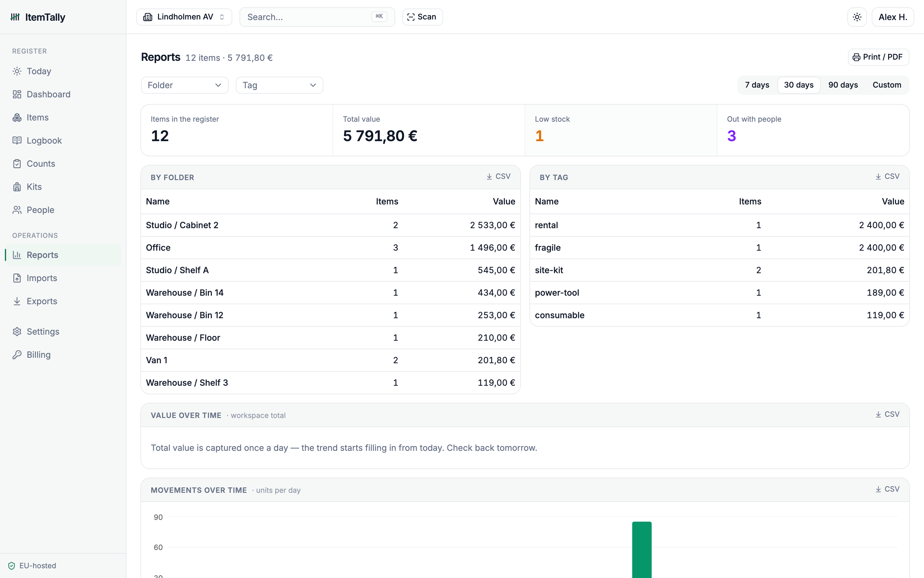The height and width of the screenshot is (578, 924).
Task: Open the Today page
Action: (63, 71)
